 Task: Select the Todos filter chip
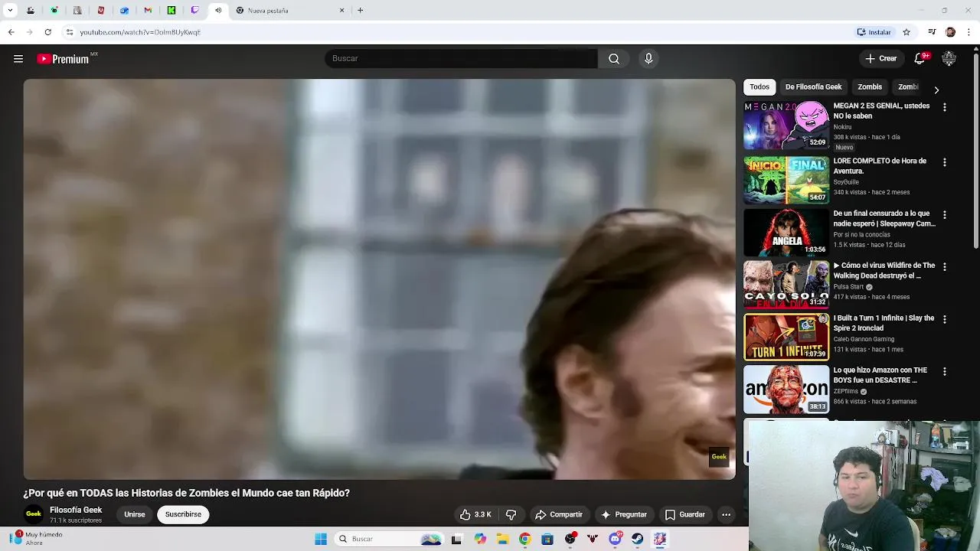[759, 87]
